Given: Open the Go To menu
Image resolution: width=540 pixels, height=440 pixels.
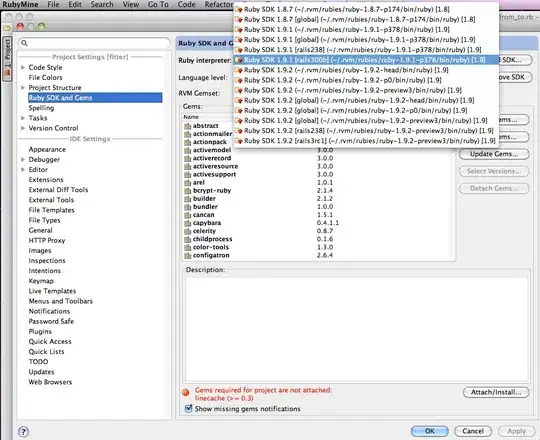Looking at the screenshot, I should pos(158,4).
